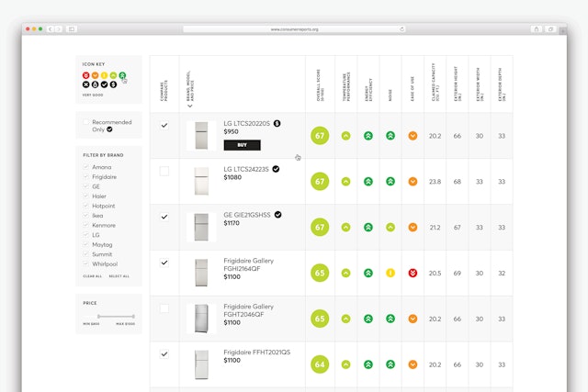This screenshot has width=588, height=392.
Task: Click the browser back arrow
Action: click(x=51, y=28)
